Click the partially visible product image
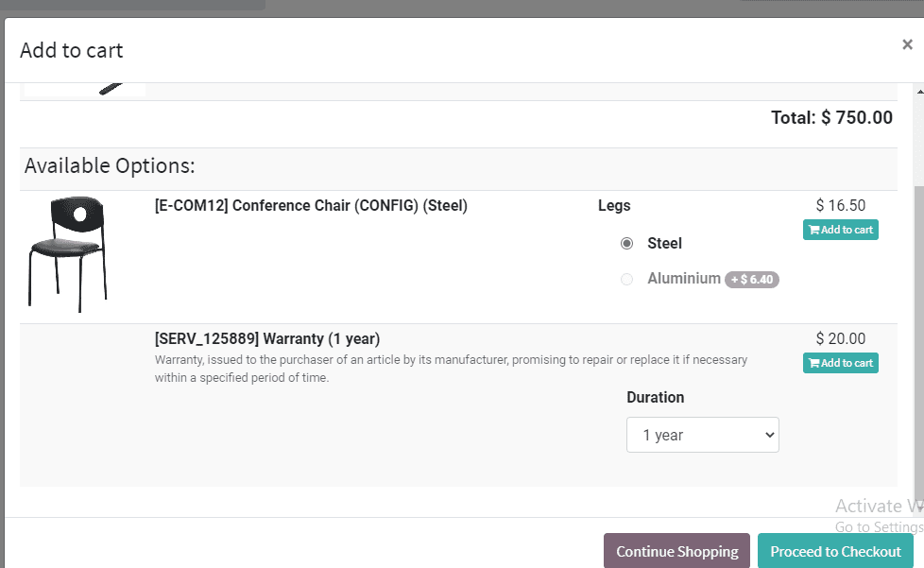Screen dimensions: 924x568 pos(85,90)
